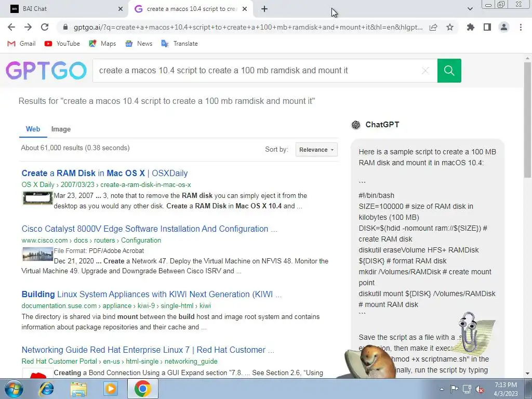Image resolution: width=532 pixels, height=399 pixels.
Task: Click 'About 61,000 results' text
Action: [75, 148]
